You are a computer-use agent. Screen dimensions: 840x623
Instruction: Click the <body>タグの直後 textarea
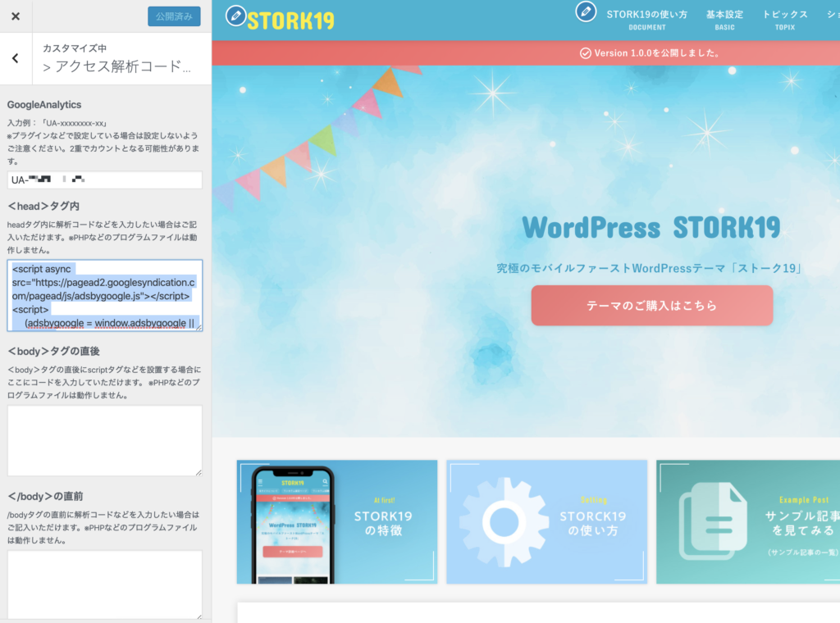tap(104, 440)
